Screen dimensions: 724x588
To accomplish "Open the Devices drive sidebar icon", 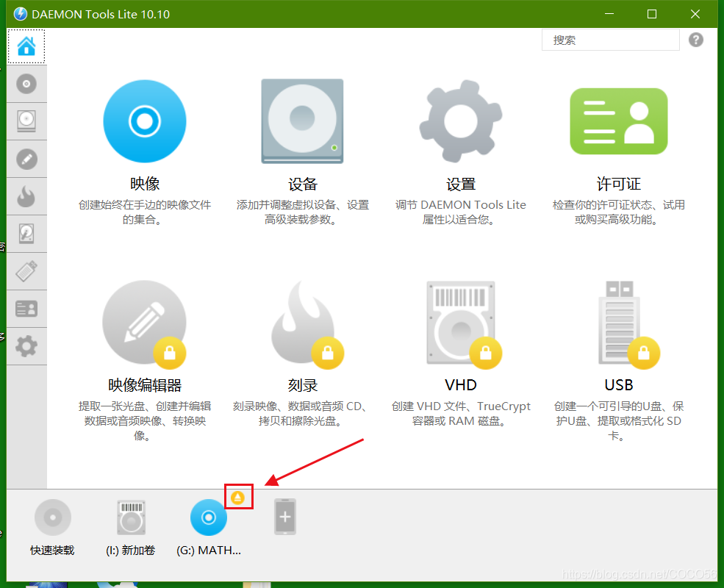I will point(26,121).
